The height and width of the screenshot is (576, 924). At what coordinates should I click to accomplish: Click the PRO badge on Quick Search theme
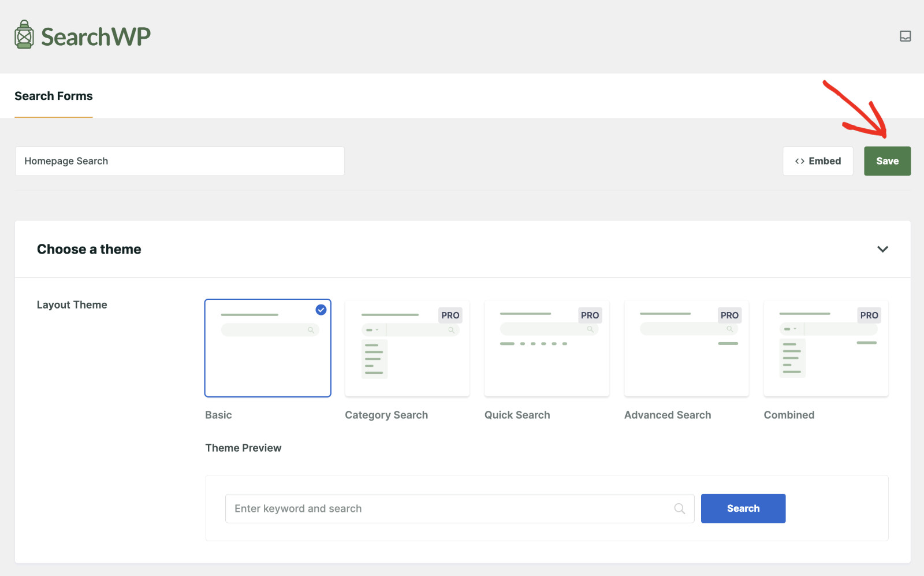pos(590,315)
